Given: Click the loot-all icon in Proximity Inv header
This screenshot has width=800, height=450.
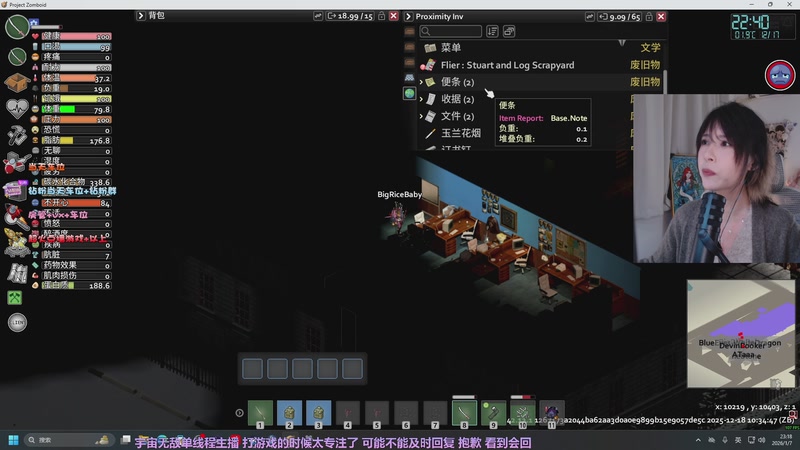Looking at the screenshot, I should coord(590,17).
